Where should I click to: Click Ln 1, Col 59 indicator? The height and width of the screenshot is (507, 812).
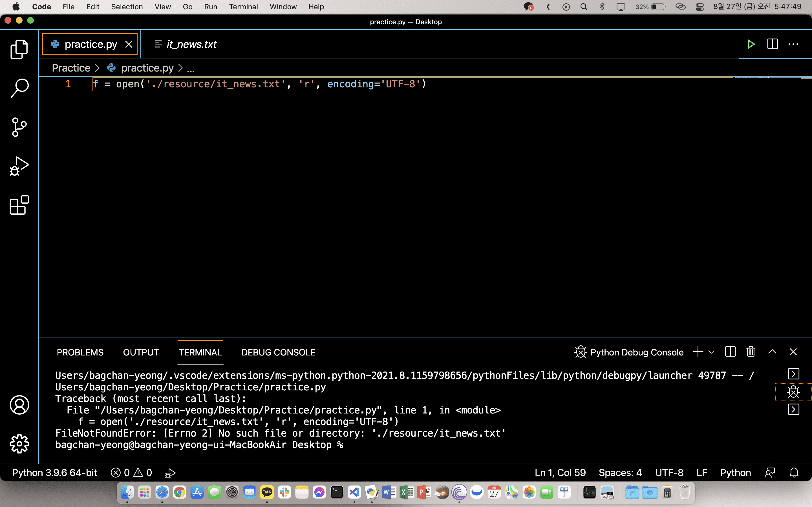(560, 473)
